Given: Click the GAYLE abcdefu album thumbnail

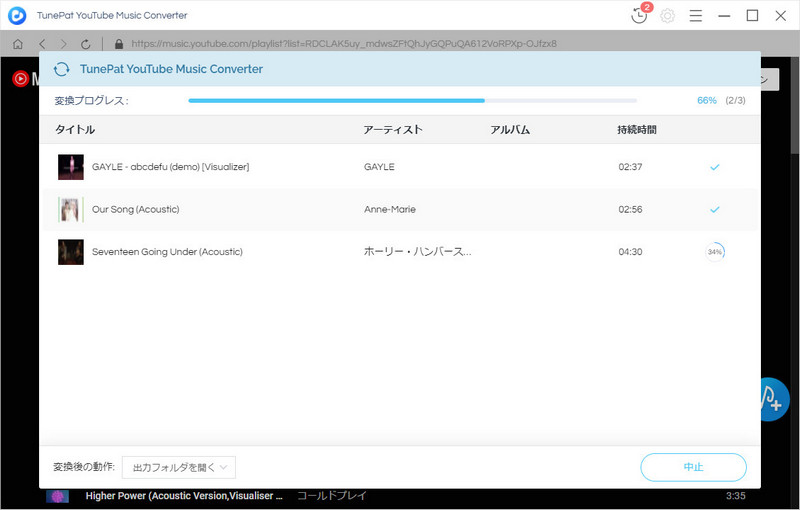Looking at the screenshot, I should pos(70,167).
